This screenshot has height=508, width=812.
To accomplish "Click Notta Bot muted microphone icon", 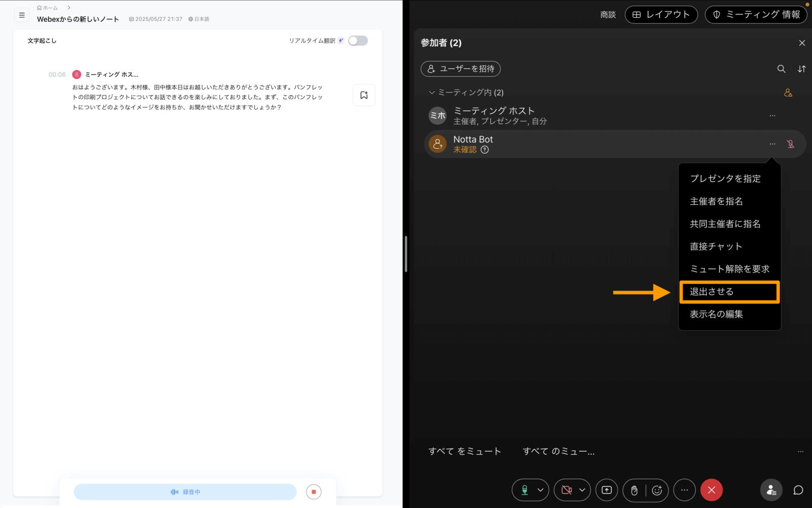I will tap(791, 144).
